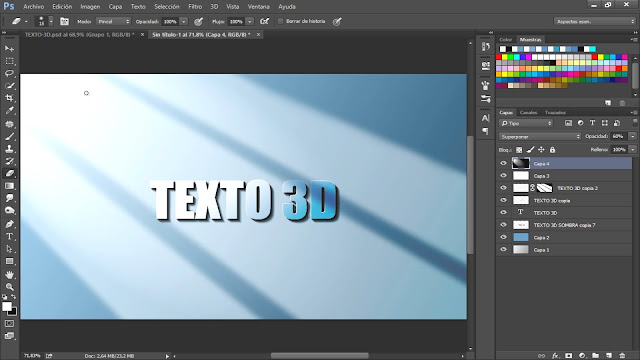Toggle visibility of TEXTO 3D copia 2
The width and height of the screenshot is (640, 360).
pyautogui.click(x=503, y=188)
